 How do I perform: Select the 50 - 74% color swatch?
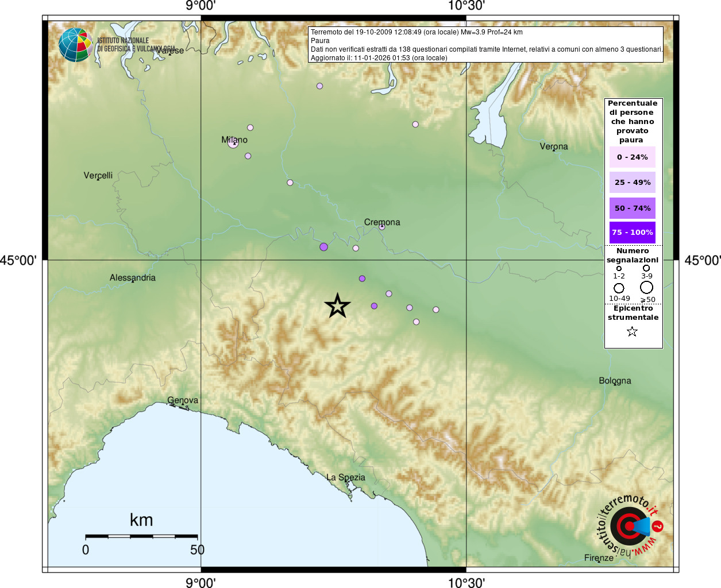(x=632, y=208)
